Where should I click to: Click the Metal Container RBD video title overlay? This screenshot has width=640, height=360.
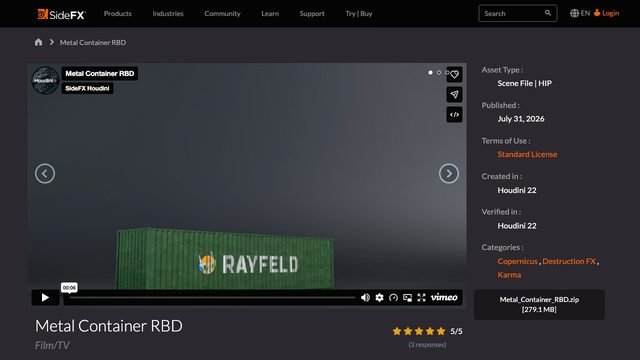(x=100, y=73)
